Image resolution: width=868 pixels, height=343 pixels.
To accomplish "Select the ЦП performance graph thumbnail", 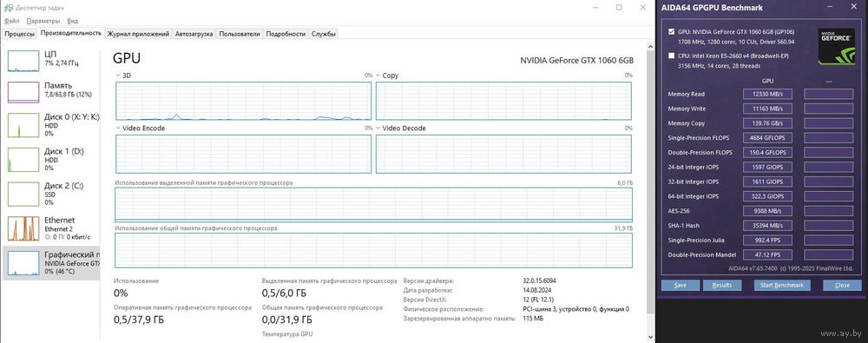I will click(23, 61).
